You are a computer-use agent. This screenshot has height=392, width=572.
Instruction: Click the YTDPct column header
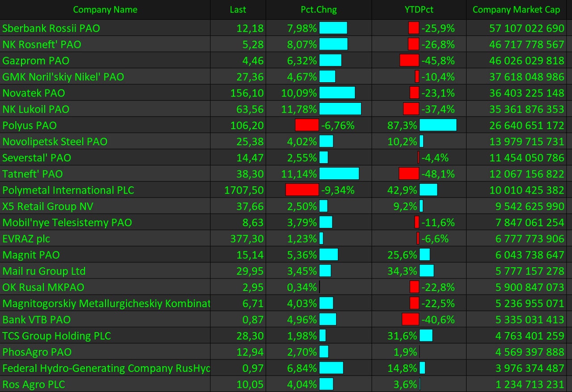pyautogui.click(x=419, y=9)
